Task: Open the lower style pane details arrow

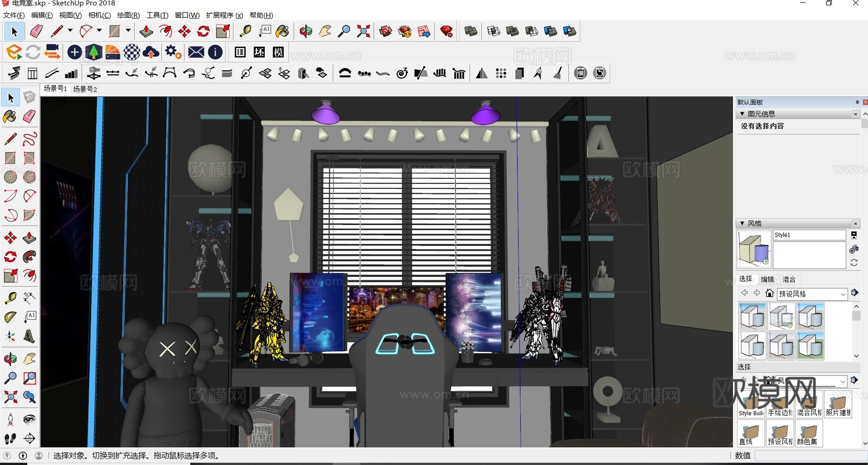Action: pos(854,380)
